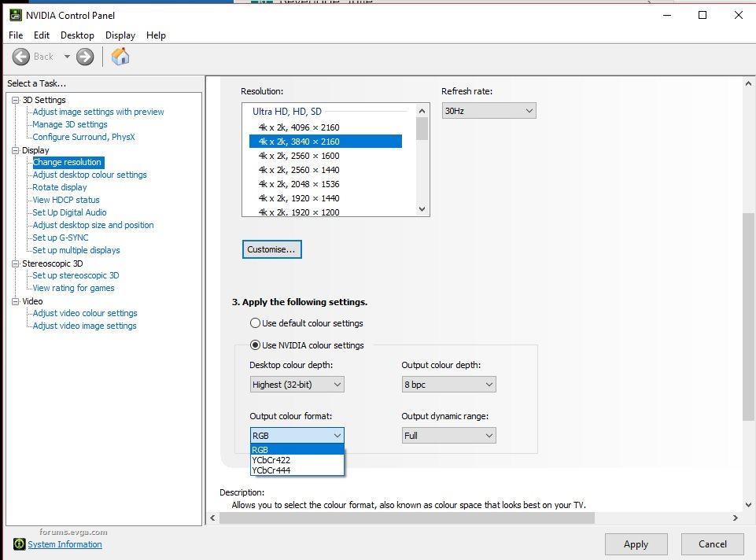Screen dimensions: 756x560
Task: Open the Display menu
Action: point(120,35)
